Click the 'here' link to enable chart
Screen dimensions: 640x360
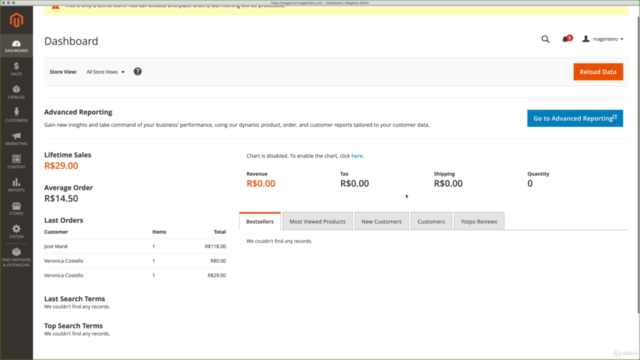coord(357,156)
